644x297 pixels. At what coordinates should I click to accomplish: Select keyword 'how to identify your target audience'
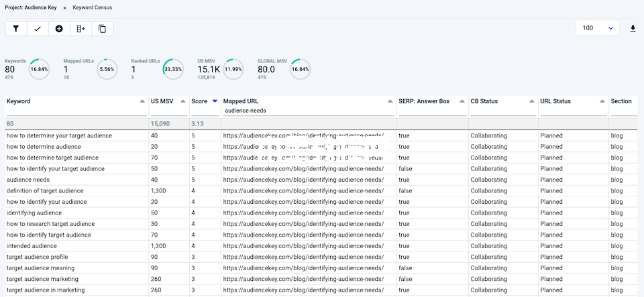pos(56,168)
